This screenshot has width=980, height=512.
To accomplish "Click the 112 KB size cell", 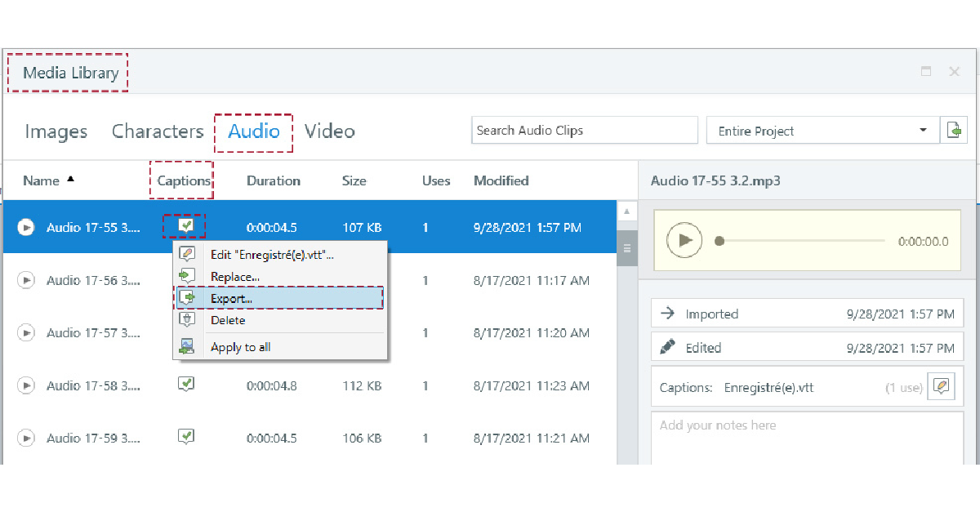I will point(362,385).
